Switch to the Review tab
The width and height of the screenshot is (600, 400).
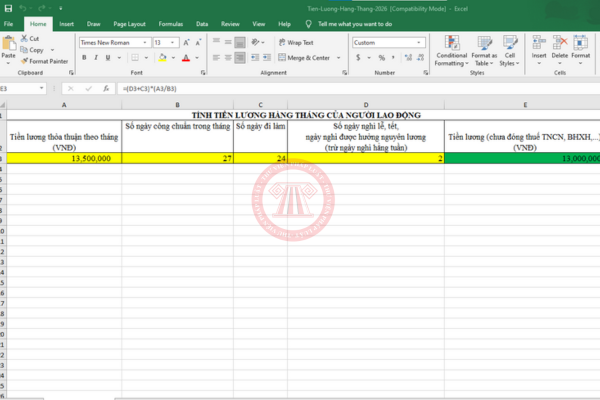230,24
